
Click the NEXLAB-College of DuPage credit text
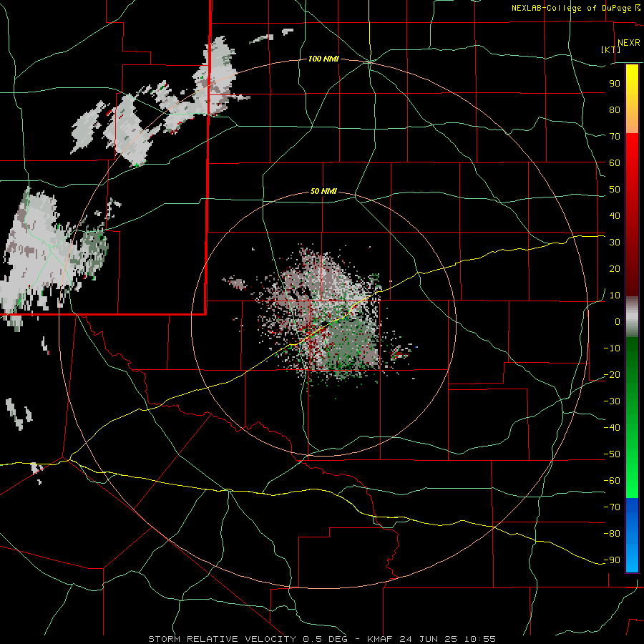point(571,8)
